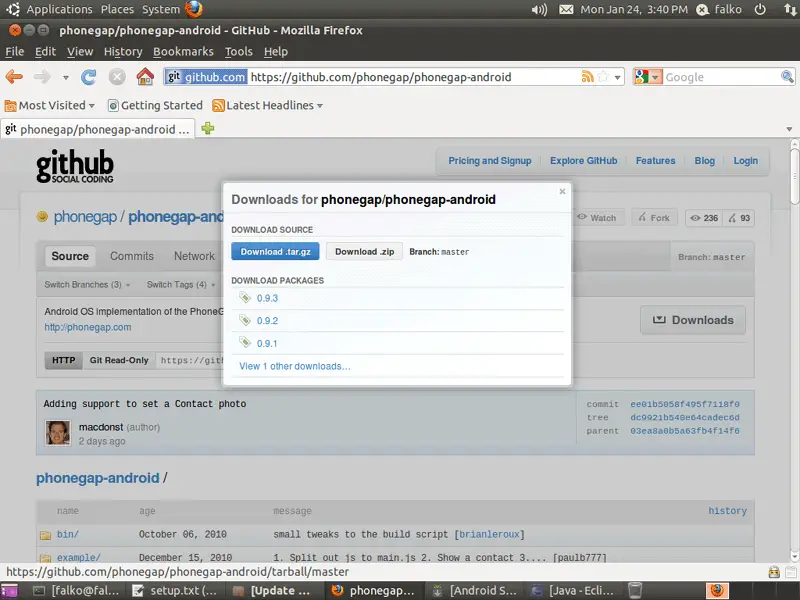This screenshot has width=800, height=600.
Task: Click the show desktop icon in bottom panel
Action: [x=9, y=591]
